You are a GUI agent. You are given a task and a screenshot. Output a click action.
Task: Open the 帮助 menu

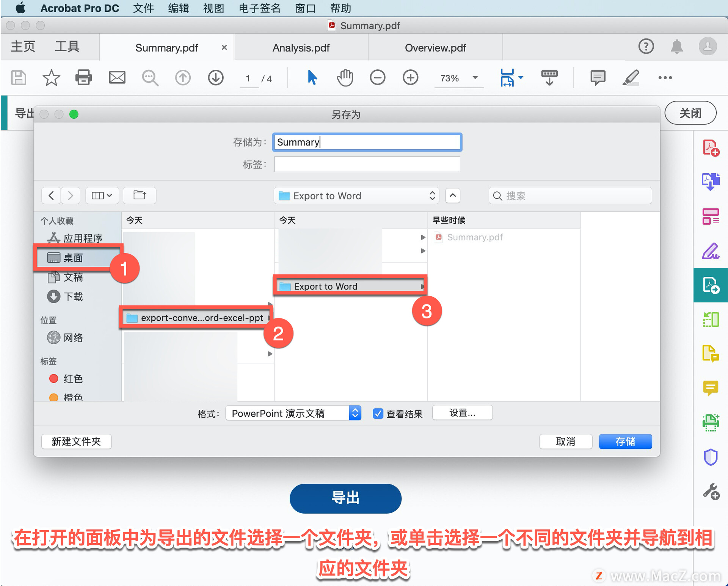coord(340,8)
